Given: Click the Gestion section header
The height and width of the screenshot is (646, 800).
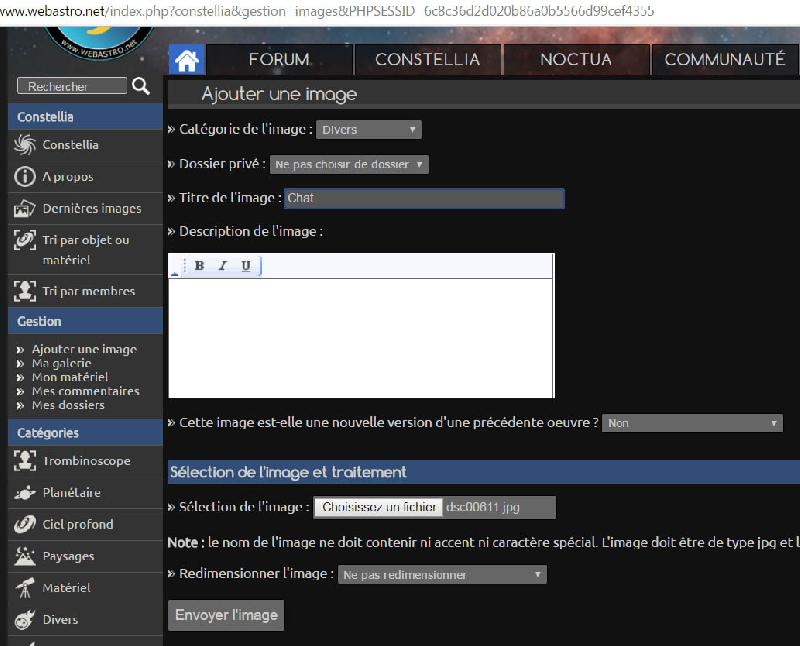Looking at the screenshot, I should pyautogui.click(x=86, y=321).
